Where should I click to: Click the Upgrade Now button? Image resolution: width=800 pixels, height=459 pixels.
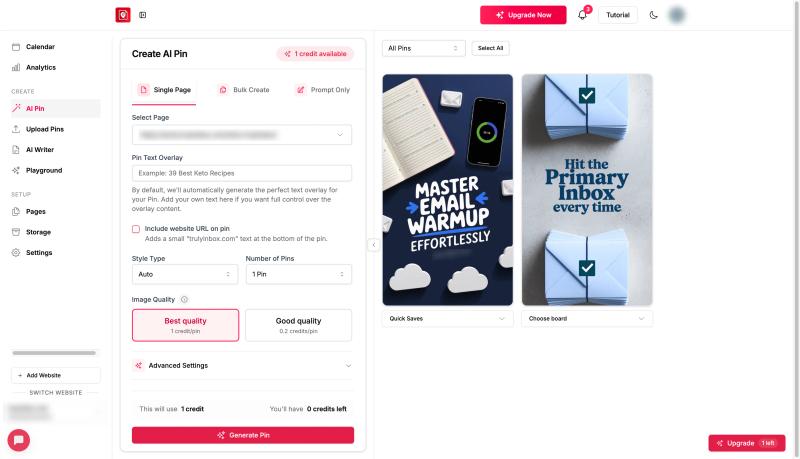pyautogui.click(x=523, y=15)
